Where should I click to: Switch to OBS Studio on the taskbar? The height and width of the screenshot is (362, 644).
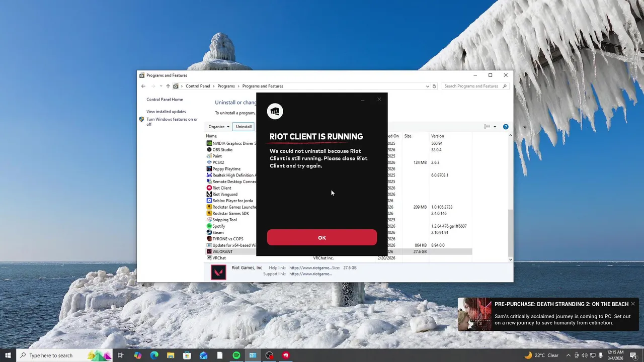click(x=269, y=355)
